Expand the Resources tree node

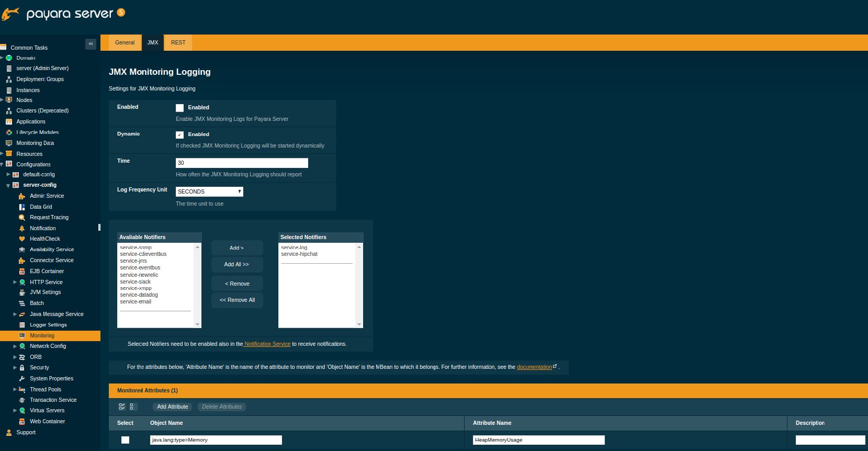(x=2, y=154)
